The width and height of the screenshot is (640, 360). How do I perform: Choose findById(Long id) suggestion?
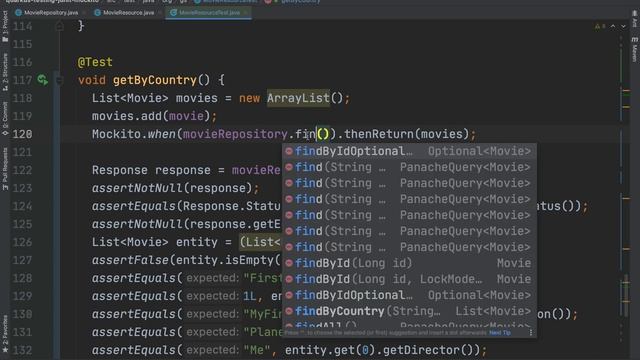(x=409, y=263)
